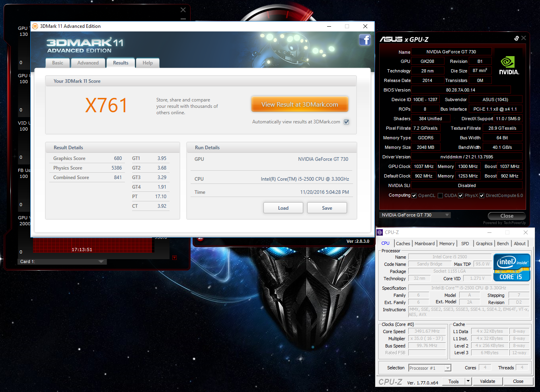Click the Driver Version field in GPU-Z
Image resolution: width=540 pixels, height=392 pixels.
click(467, 157)
